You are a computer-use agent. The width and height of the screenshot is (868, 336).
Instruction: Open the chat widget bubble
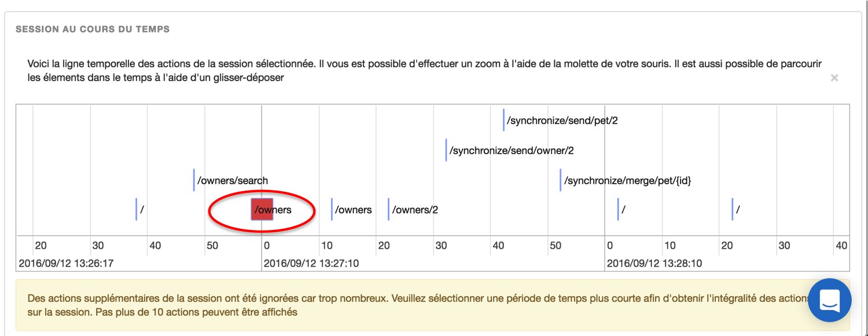point(829,300)
